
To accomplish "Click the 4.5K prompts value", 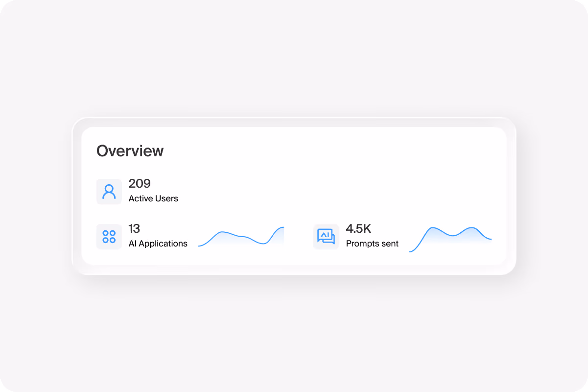I will [x=359, y=229].
